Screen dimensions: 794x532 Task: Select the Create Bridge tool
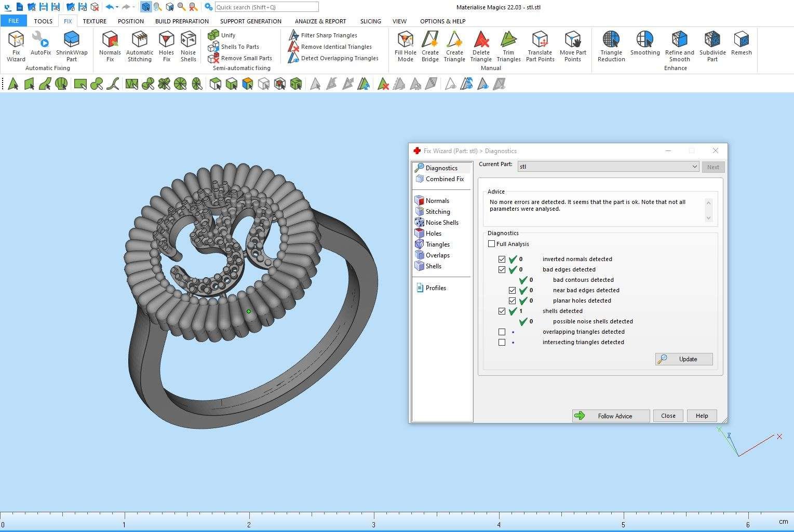[x=430, y=46]
